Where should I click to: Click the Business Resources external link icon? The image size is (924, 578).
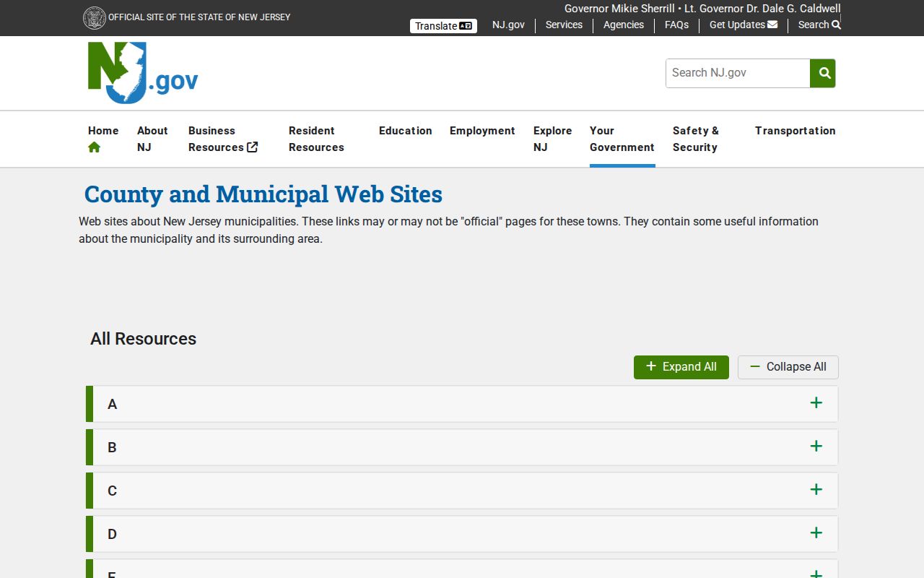click(x=253, y=147)
